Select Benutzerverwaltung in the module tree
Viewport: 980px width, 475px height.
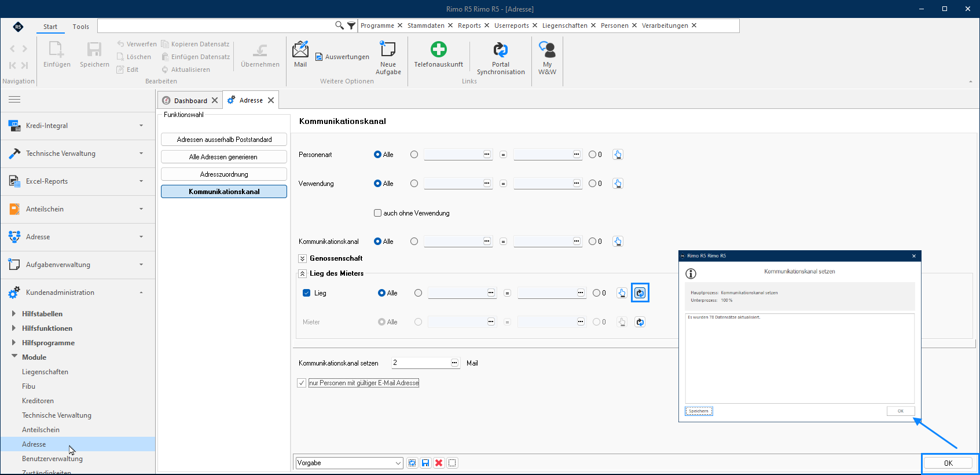click(x=53, y=459)
